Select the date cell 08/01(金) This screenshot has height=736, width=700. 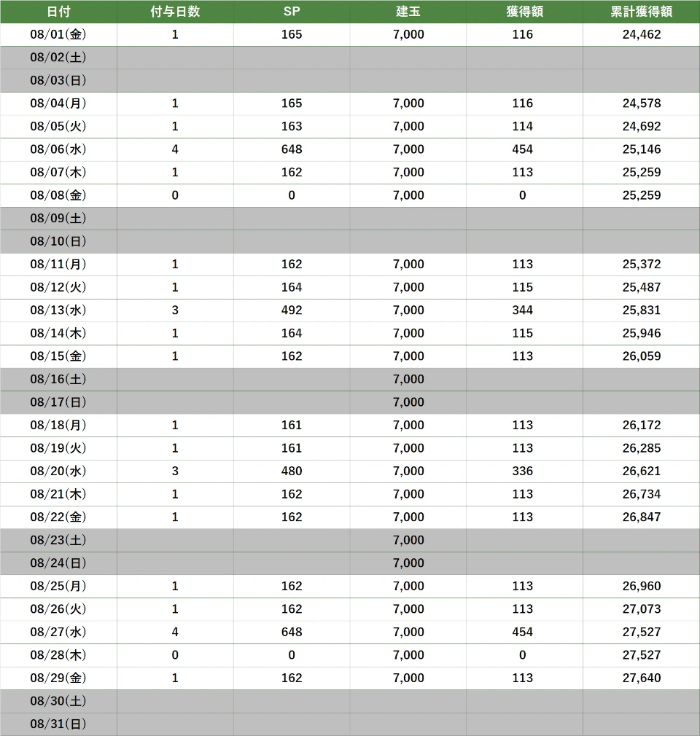pyautogui.click(x=58, y=34)
